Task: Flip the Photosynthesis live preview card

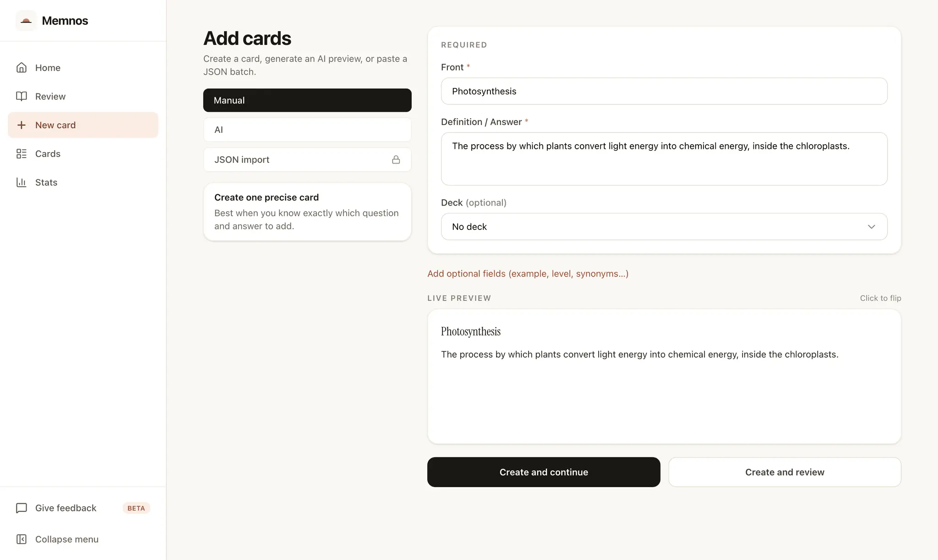Action: (x=664, y=376)
